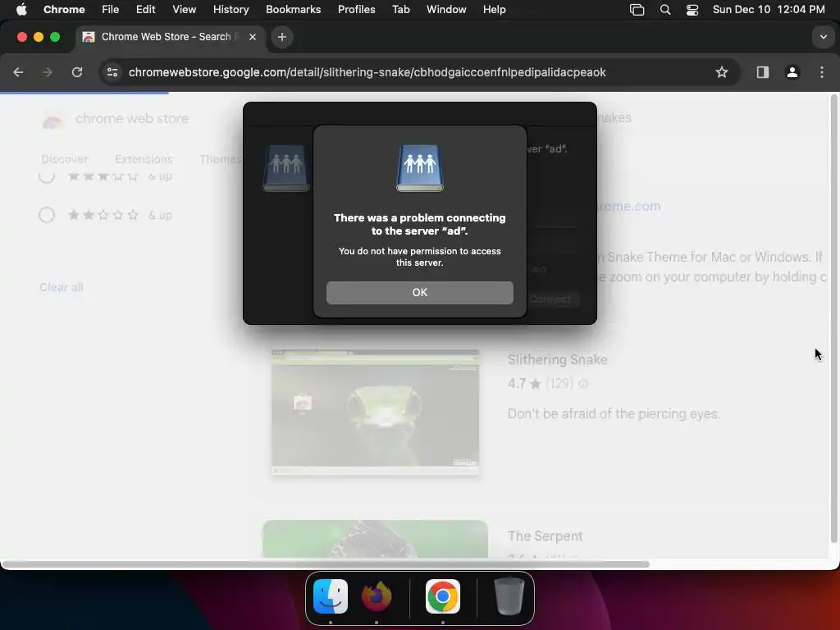This screenshot has height=630, width=840.
Task: Open the Bookmarks menu
Action: pos(293,10)
